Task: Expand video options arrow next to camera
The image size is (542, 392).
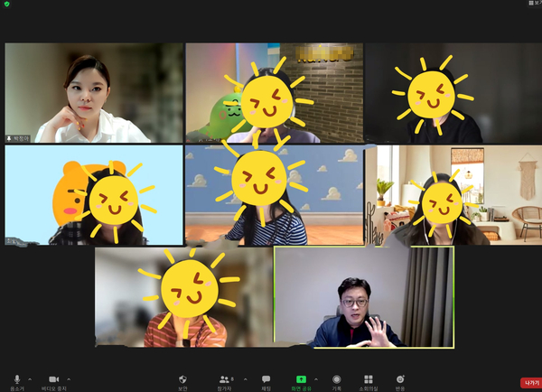Action: 69,379
